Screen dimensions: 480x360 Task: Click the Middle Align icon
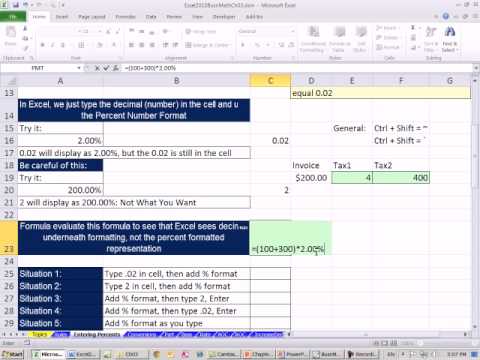click(x=142, y=32)
